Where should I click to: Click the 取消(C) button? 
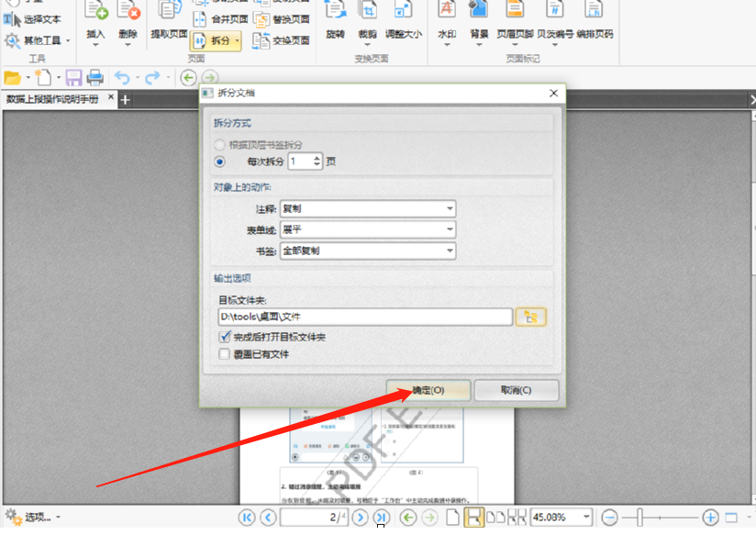[x=517, y=390]
